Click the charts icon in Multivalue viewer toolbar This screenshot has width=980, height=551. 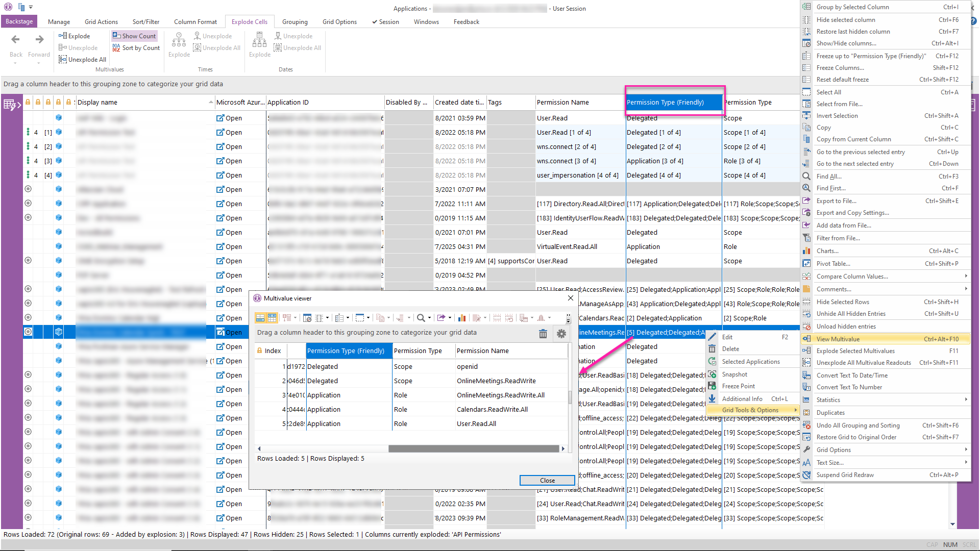point(462,318)
